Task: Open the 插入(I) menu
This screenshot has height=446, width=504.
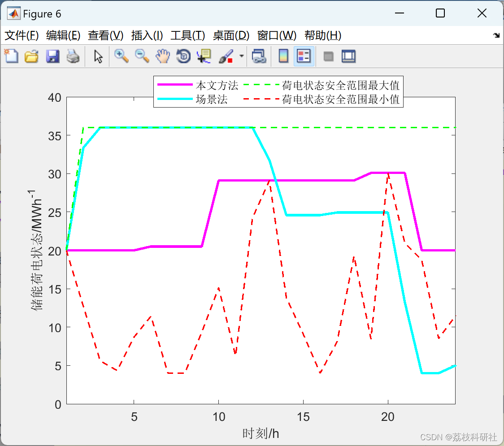Action: pos(147,35)
